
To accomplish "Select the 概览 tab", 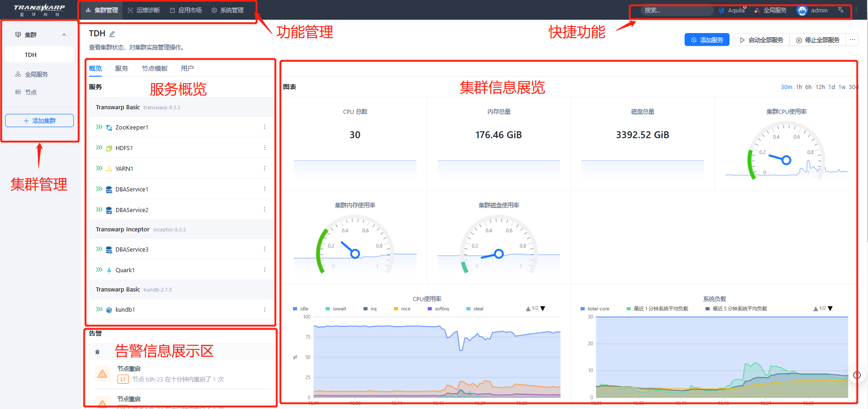I will click(x=95, y=68).
